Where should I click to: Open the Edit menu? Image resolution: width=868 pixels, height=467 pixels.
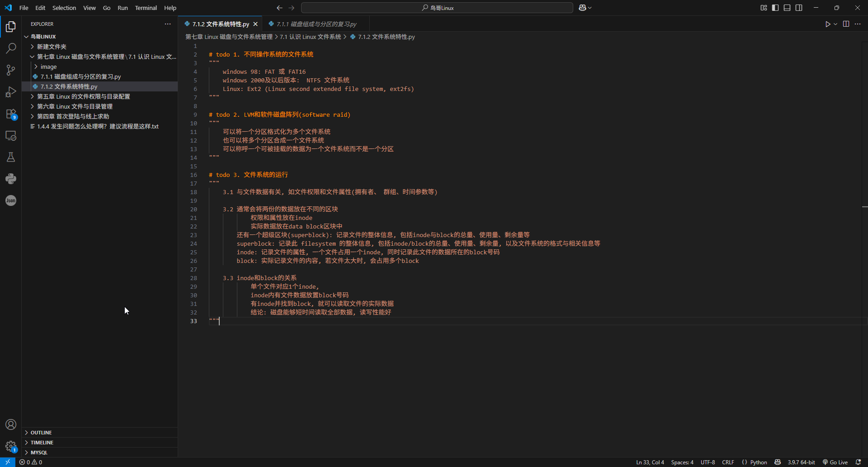click(x=40, y=8)
